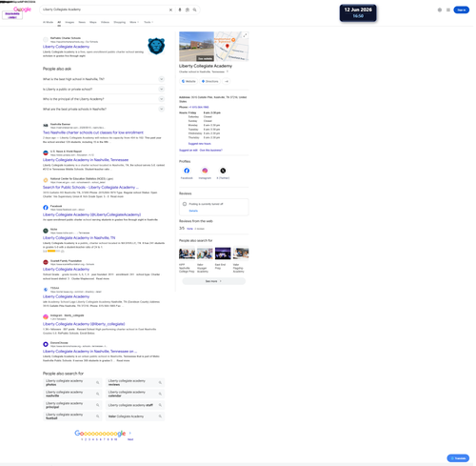
Task: Click the Facebook result favicon
Action: (x=46, y=208)
